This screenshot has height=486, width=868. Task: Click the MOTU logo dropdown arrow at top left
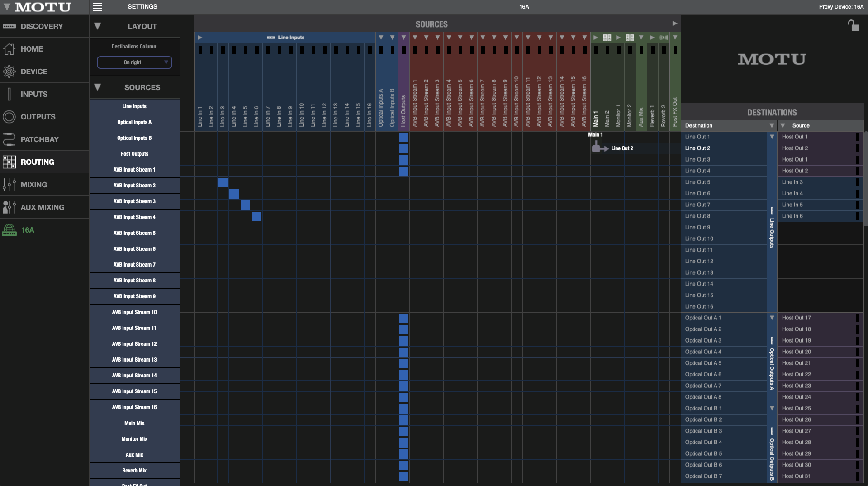[7, 7]
